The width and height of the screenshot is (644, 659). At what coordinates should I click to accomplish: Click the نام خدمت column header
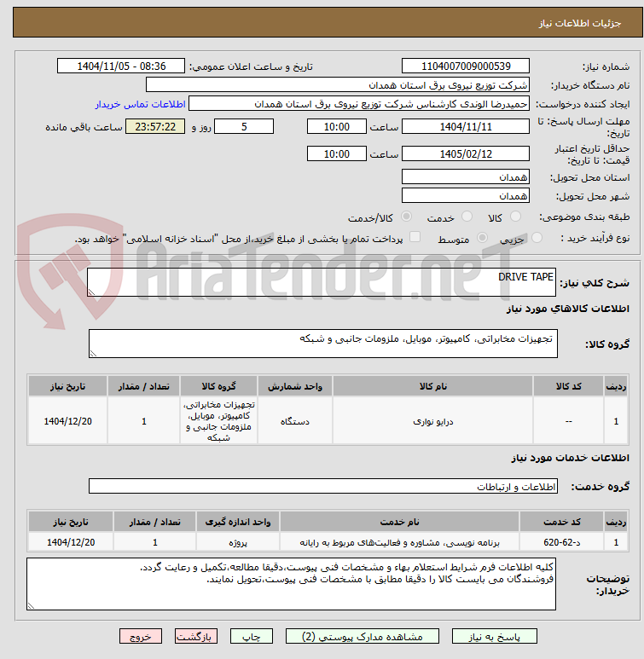pos(399,522)
